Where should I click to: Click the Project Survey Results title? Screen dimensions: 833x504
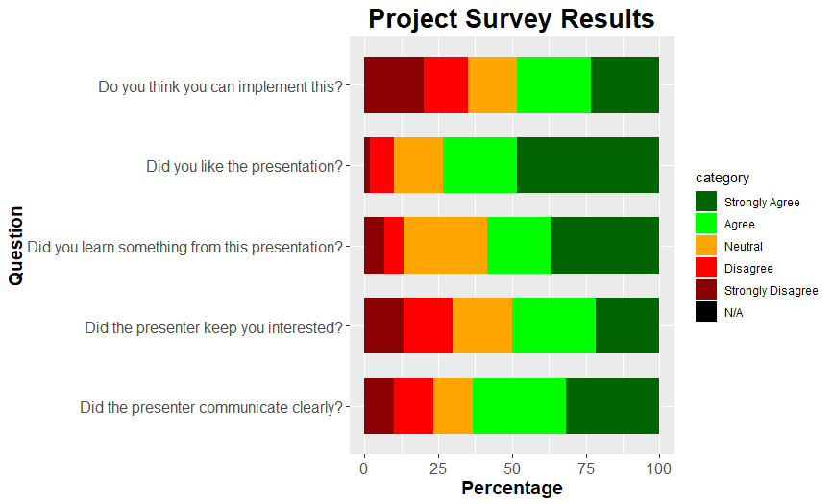(511, 19)
